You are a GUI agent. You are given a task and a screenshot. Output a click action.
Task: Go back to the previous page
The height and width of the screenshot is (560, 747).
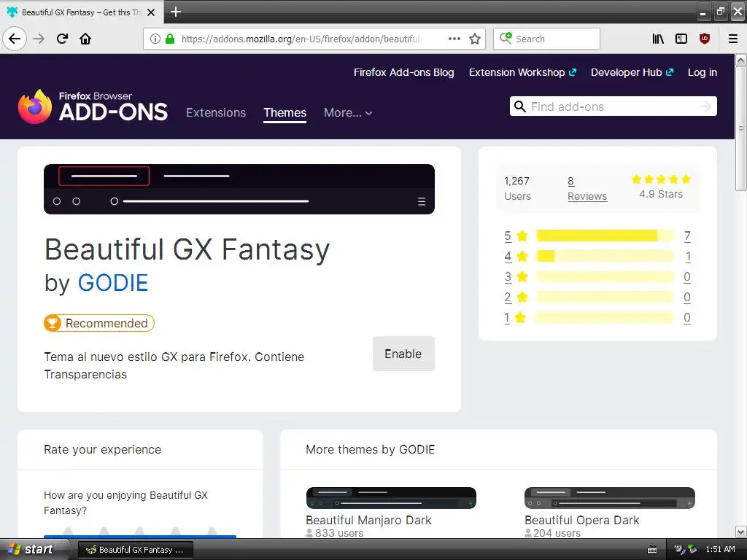[15, 39]
